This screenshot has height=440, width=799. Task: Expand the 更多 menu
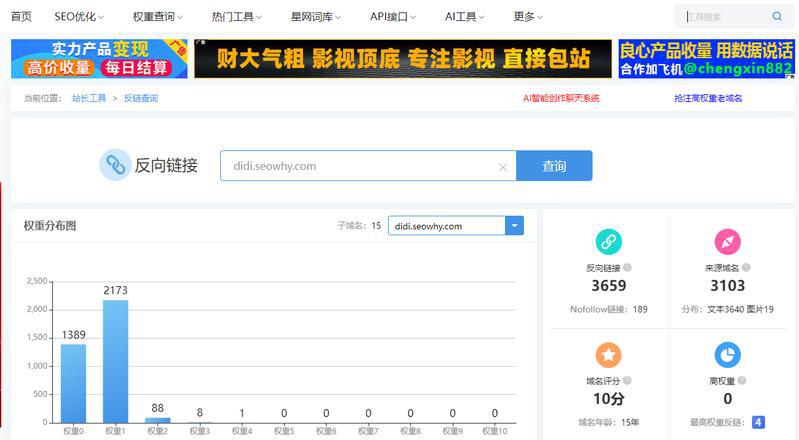tap(528, 17)
